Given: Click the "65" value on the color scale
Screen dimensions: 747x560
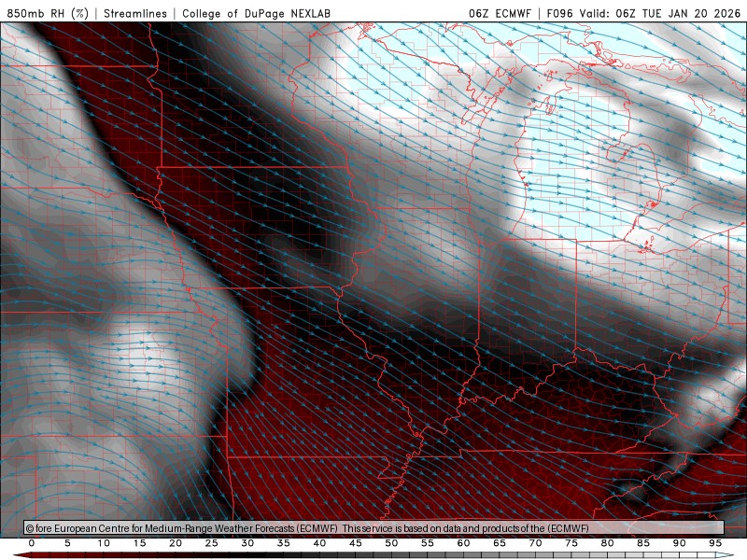Looking at the screenshot, I should (x=500, y=543).
